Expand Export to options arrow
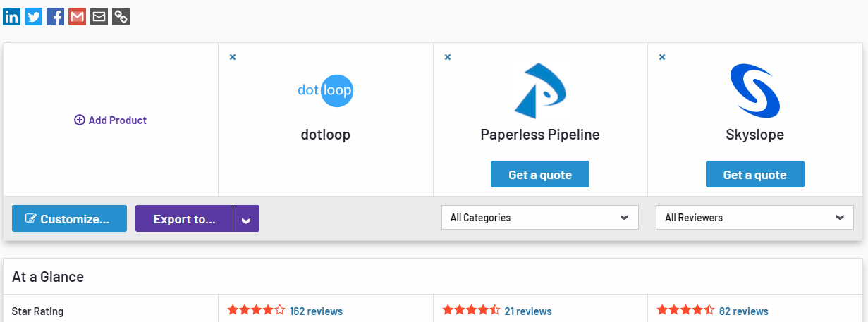Screen dimensions: 868x322 pos(246,219)
